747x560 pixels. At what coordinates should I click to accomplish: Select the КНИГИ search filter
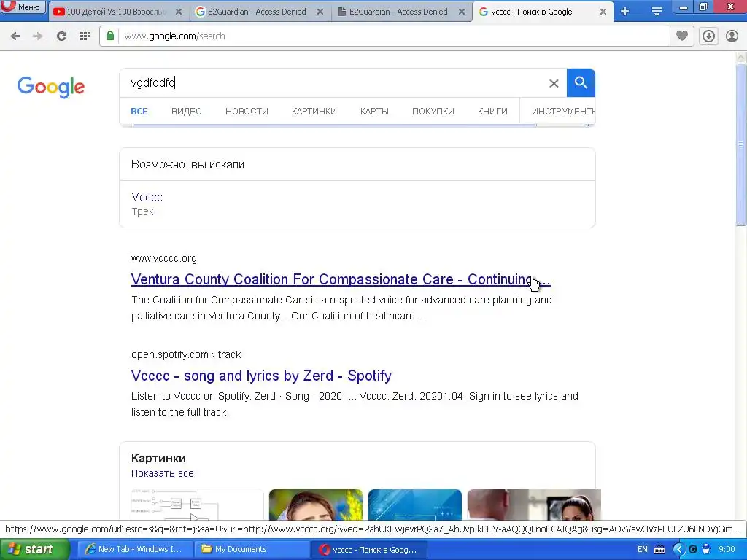[492, 112]
